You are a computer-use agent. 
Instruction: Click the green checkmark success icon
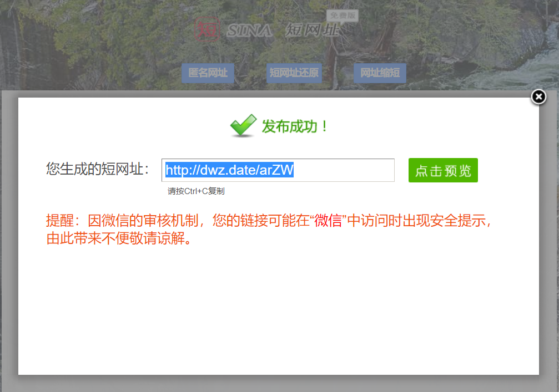pos(243,126)
